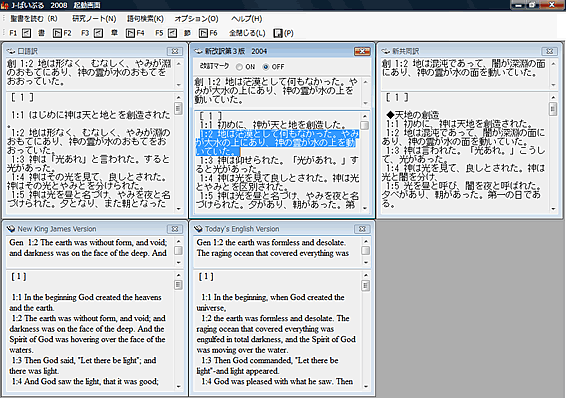This screenshot has width=567, height=399.
Task: Click highlighted verse 1:2 in 新改訳 panel
Action: tap(277, 143)
